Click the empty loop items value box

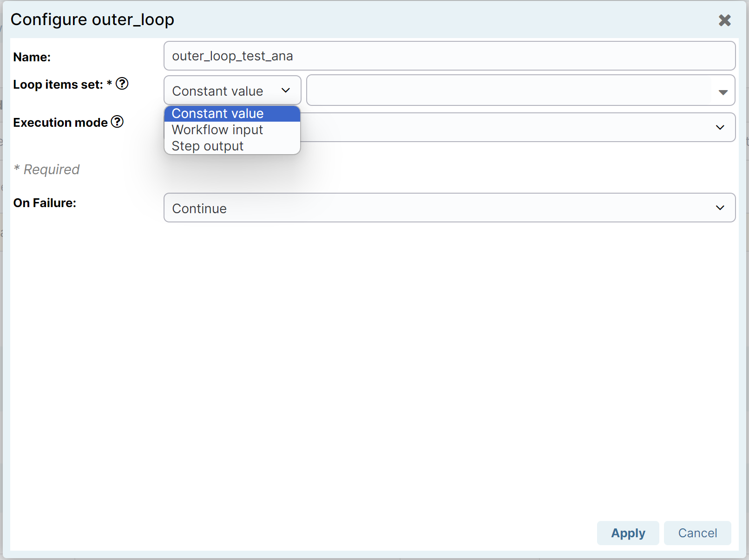pos(511,91)
